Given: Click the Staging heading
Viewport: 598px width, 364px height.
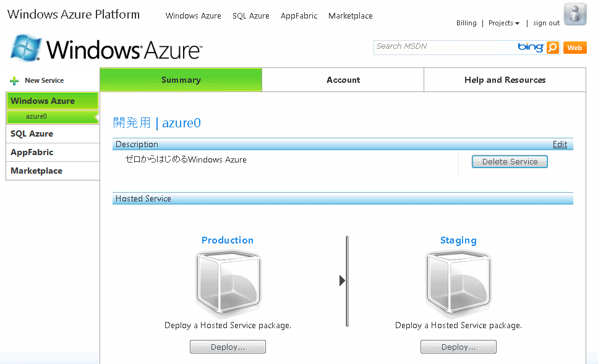Looking at the screenshot, I should point(458,240).
